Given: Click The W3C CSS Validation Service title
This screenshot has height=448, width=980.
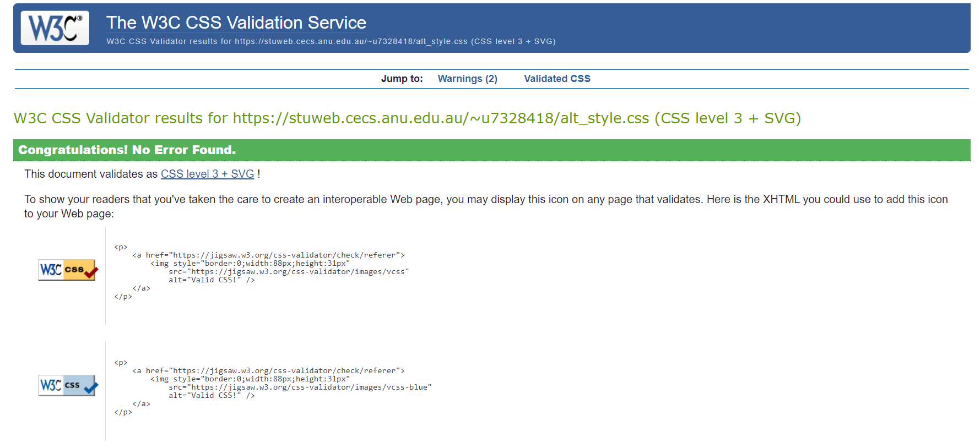Looking at the screenshot, I should 236,23.
